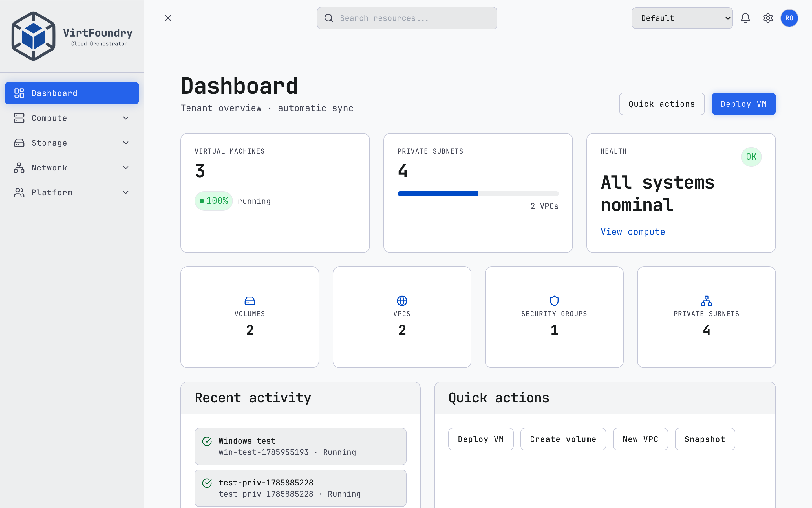Click the Security Groups count card
The height and width of the screenshot is (508, 812).
pos(554,317)
